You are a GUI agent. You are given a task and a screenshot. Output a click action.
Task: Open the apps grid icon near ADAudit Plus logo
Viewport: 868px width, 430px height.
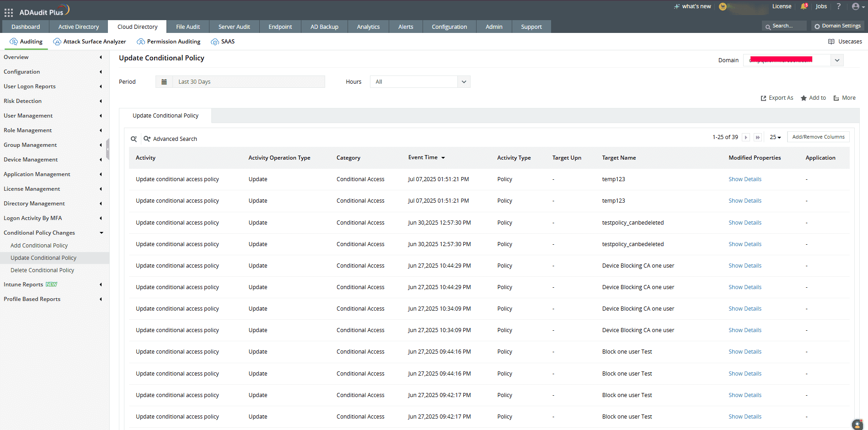[x=8, y=12]
